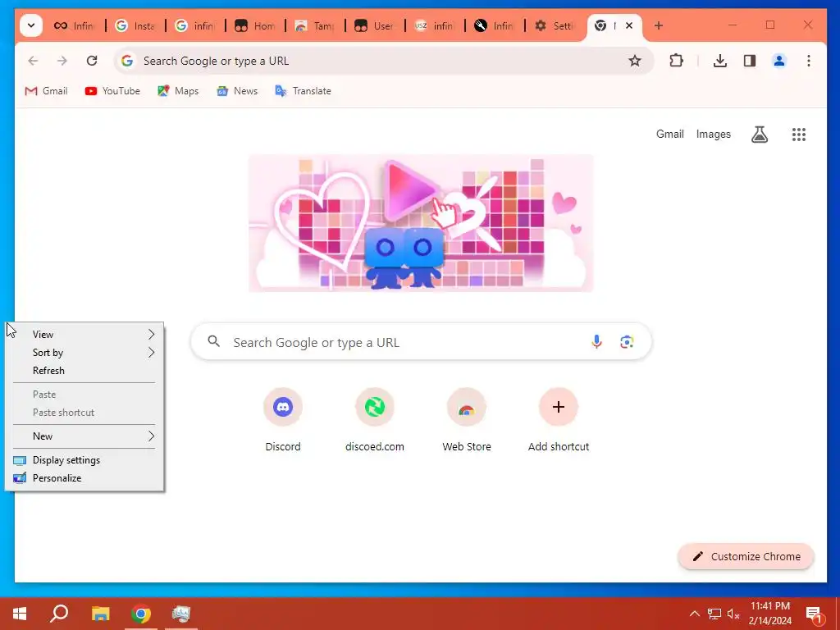Search by image with Lens icon
840x630 pixels.
pyautogui.click(x=627, y=342)
